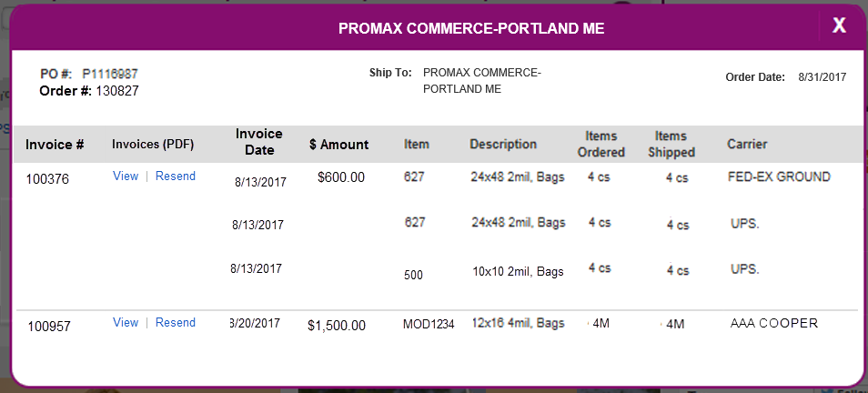View the PDF for invoice 100957
The image size is (868, 393).
coord(126,323)
